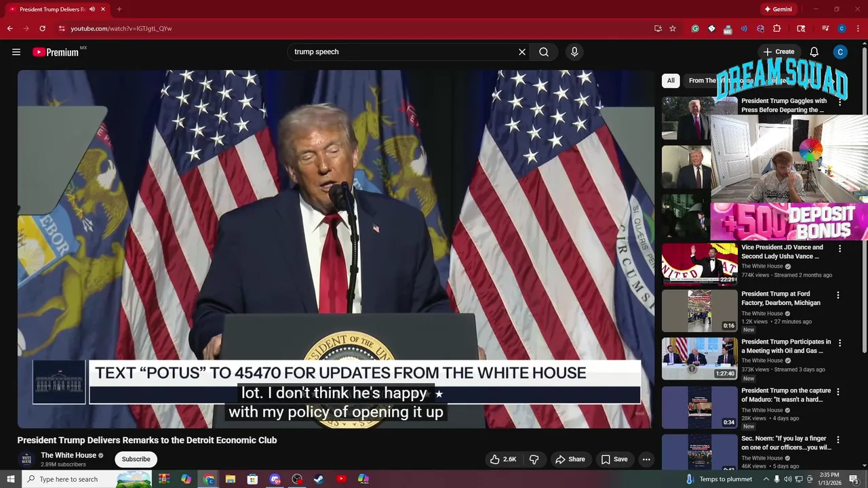Open Oil and Gas meeting video thumbnail

[699, 359]
